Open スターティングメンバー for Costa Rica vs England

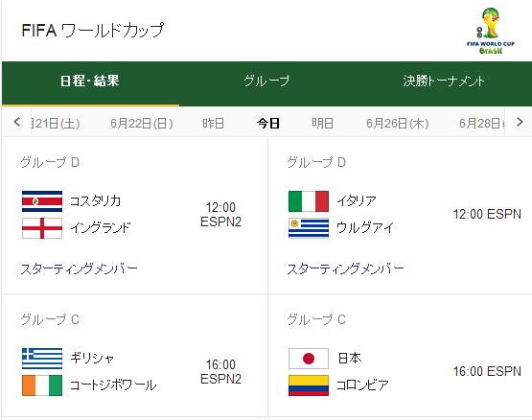pos(79,268)
